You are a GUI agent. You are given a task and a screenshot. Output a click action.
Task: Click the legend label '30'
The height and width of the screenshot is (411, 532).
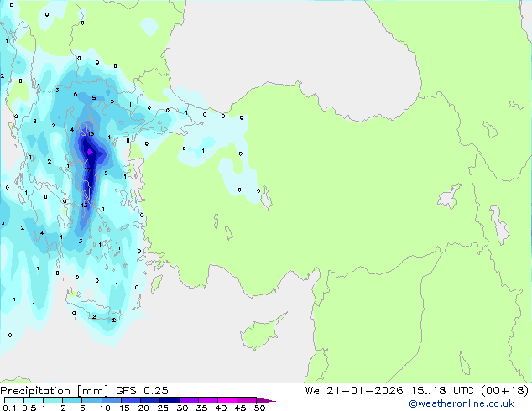click(x=182, y=408)
